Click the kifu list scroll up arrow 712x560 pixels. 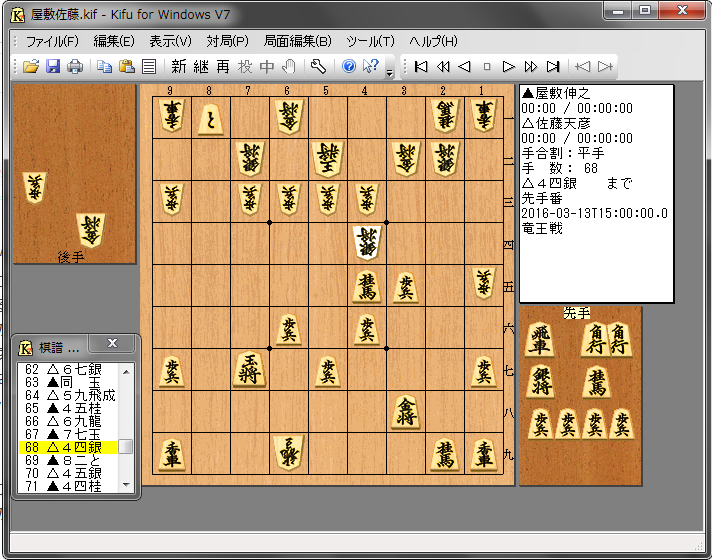point(126,372)
